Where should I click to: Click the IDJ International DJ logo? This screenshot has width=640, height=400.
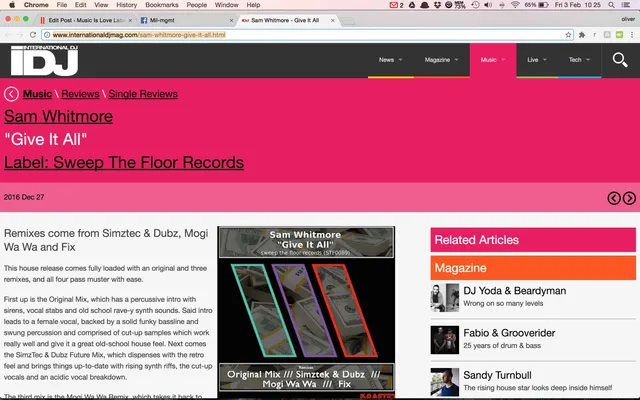click(44, 60)
